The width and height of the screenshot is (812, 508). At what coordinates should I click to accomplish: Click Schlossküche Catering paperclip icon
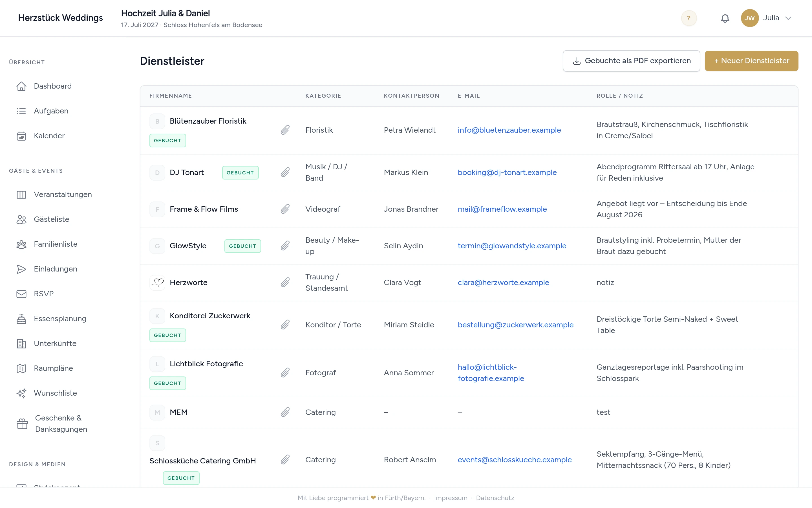[285, 460]
